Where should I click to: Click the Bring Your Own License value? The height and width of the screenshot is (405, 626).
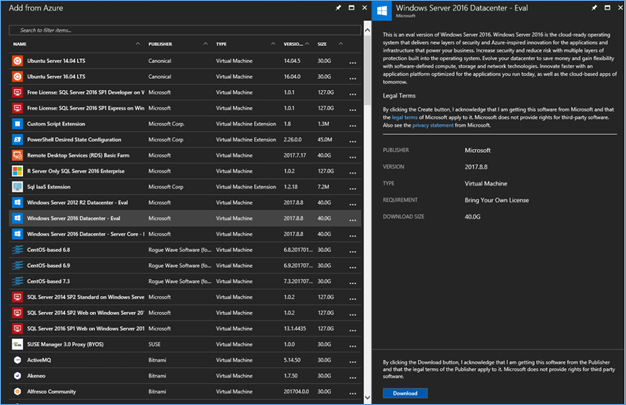pyautogui.click(x=496, y=200)
